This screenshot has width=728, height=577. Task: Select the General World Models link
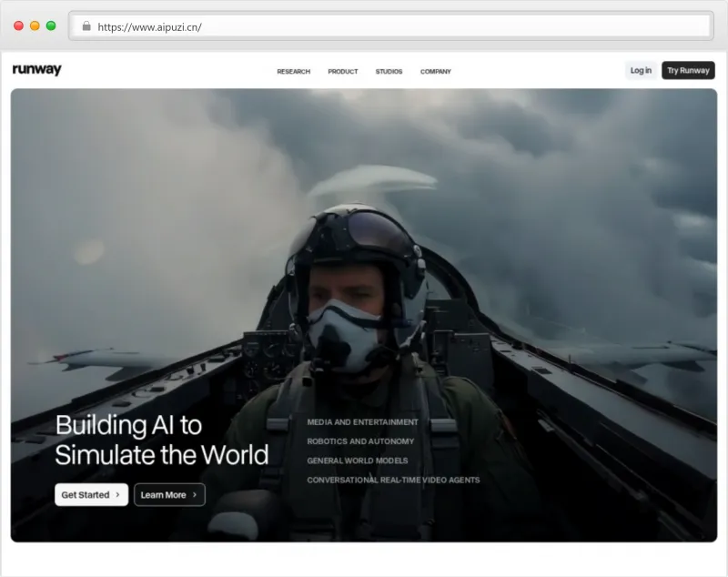[357, 461]
